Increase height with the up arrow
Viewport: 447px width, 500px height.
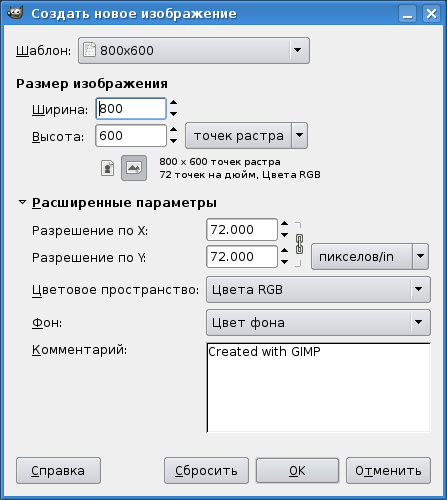pos(173,130)
